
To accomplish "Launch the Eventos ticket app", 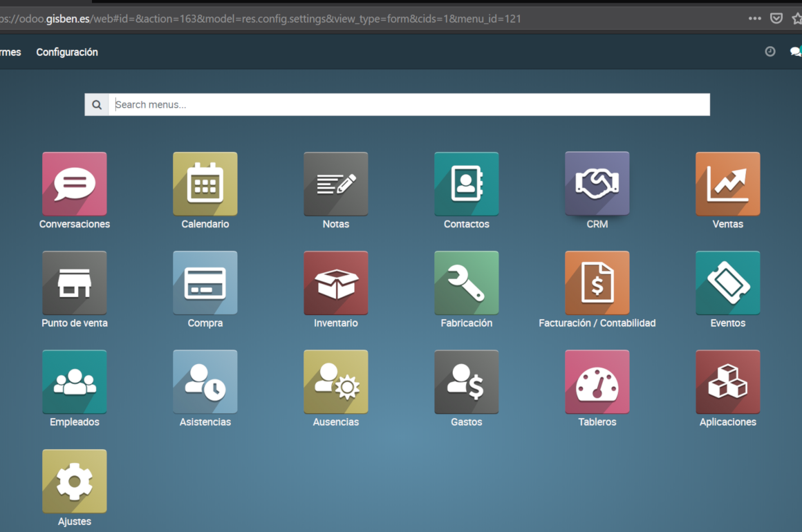I will click(728, 283).
